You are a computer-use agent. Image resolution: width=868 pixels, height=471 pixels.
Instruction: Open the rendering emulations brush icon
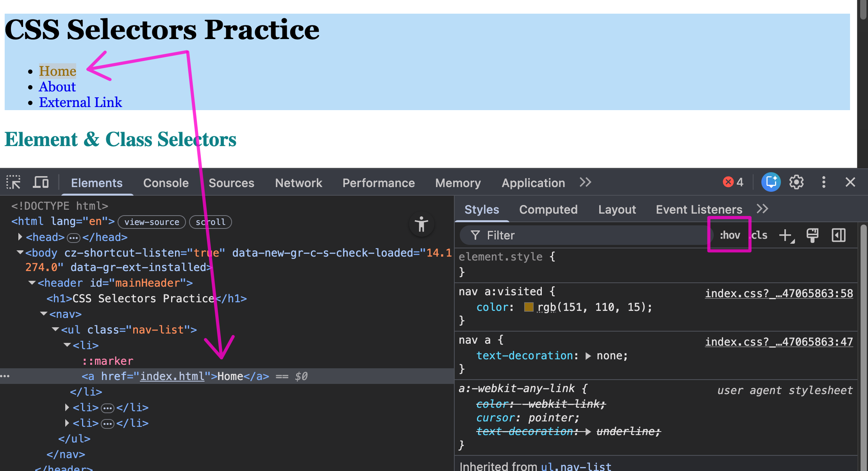click(813, 235)
